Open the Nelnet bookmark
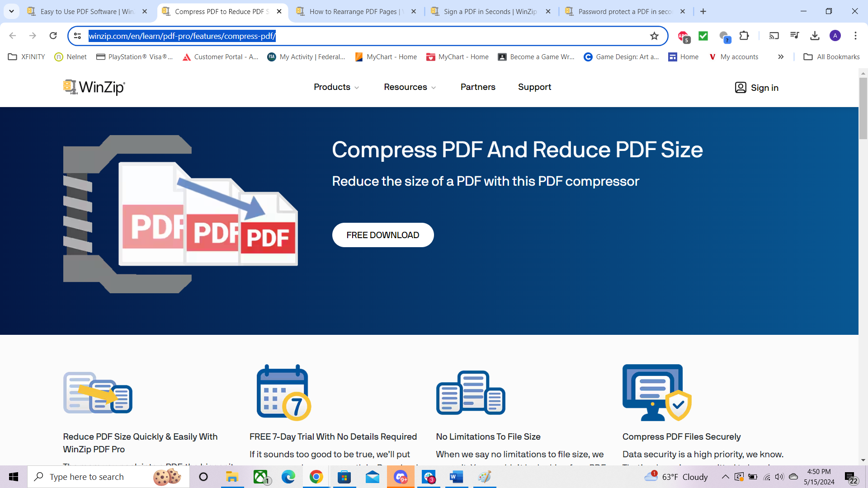Image resolution: width=868 pixels, height=488 pixels. tap(70, 56)
